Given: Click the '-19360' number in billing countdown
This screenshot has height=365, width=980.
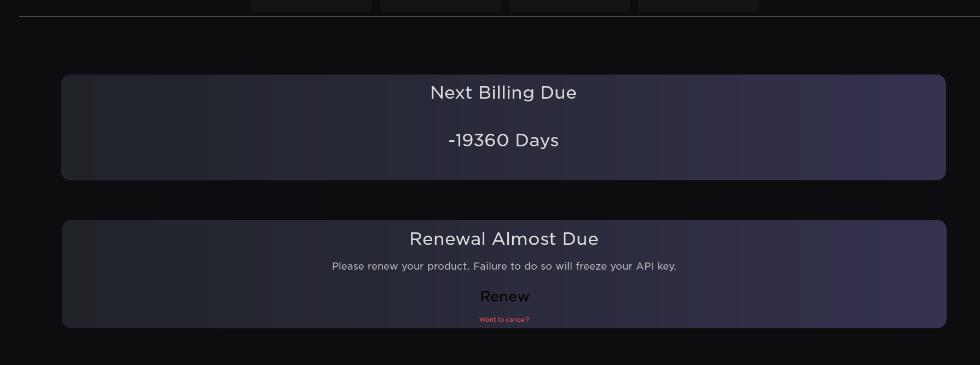Looking at the screenshot, I should [x=479, y=140].
